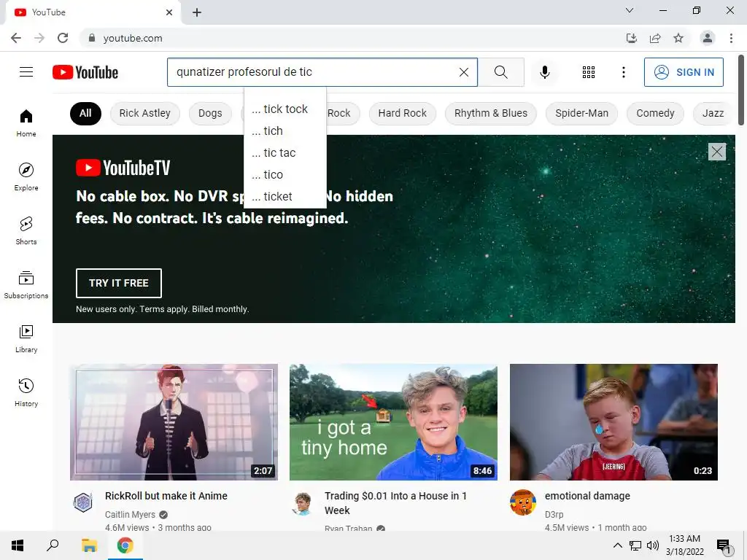Click 'emotional damage' video title
747x560 pixels.
(587, 496)
